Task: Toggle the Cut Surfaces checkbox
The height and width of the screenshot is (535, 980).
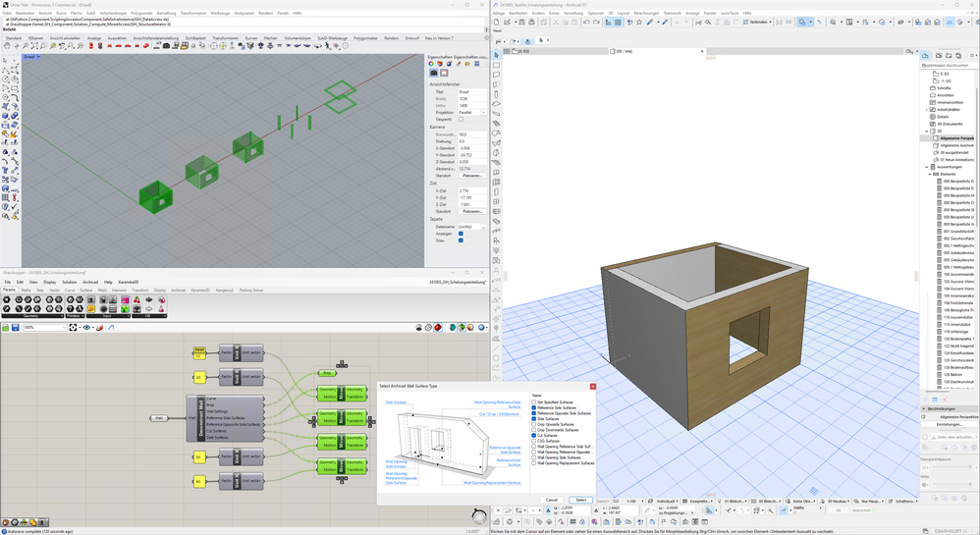Action: click(x=534, y=435)
